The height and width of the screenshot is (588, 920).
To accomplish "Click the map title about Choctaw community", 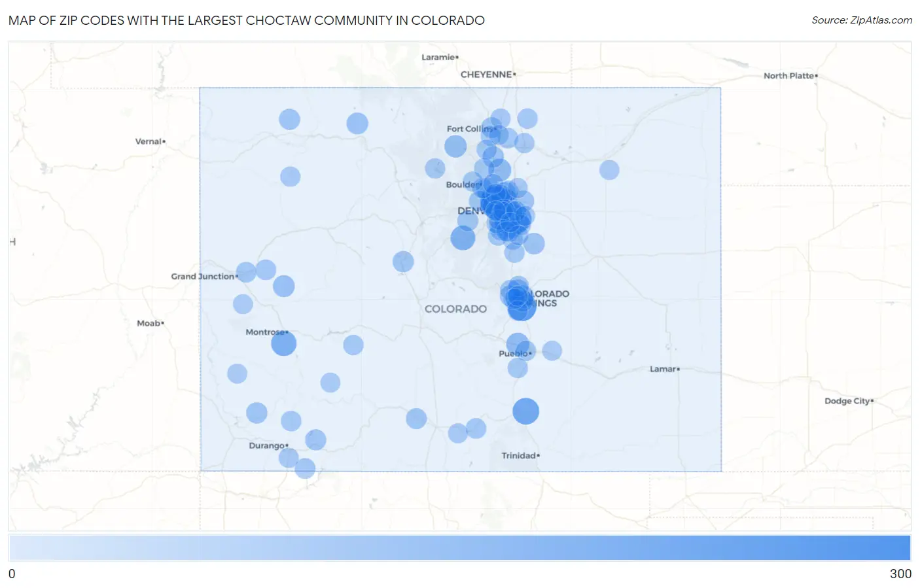I will (247, 20).
